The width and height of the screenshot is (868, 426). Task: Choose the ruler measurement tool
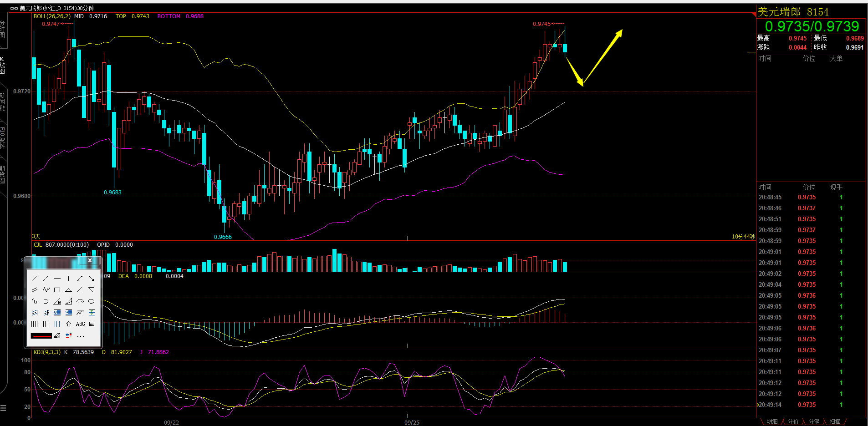pos(92,324)
